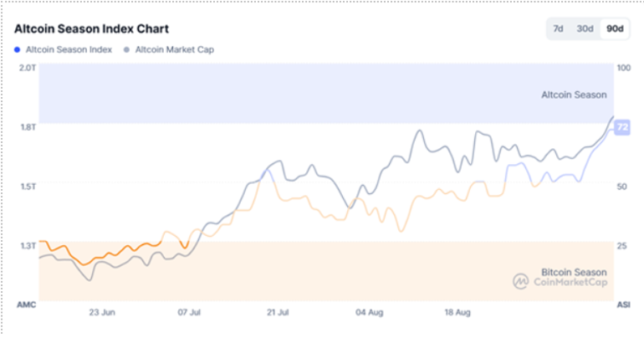The height and width of the screenshot is (338, 644).
Task: Click the 72 current index value badge
Action: [x=621, y=127]
